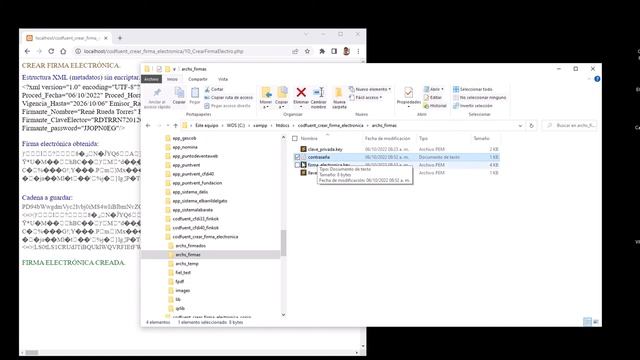
Task: Select the archs_temp folder in tree
Action: 187,264
